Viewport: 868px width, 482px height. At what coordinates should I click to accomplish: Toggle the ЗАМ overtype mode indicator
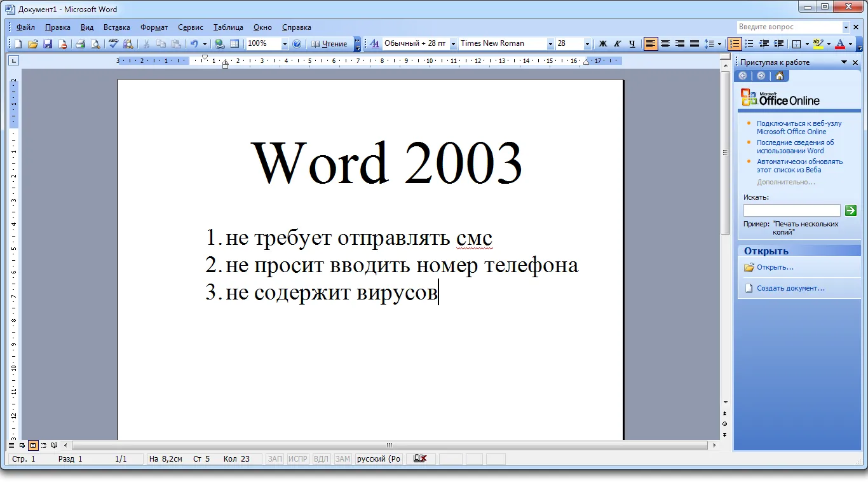[342, 458]
